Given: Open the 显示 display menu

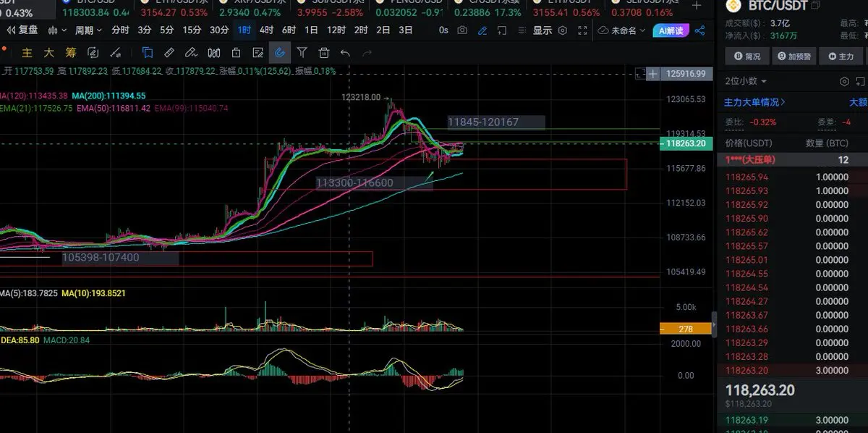Looking at the screenshot, I should point(542,30).
